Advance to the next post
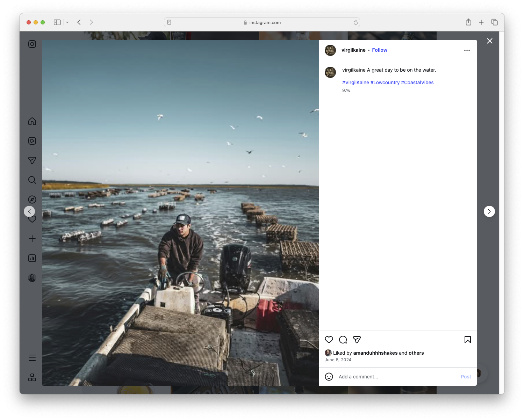 [489, 211]
